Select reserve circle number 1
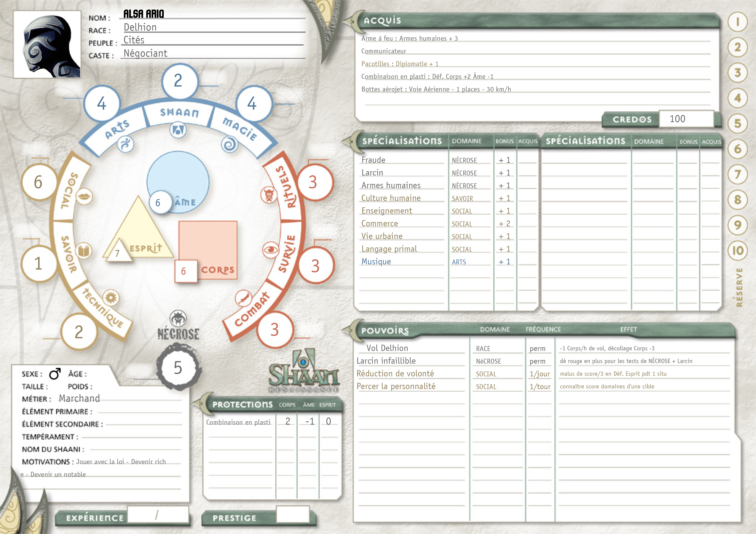The height and width of the screenshot is (534, 756). click(x=737, y=22)
